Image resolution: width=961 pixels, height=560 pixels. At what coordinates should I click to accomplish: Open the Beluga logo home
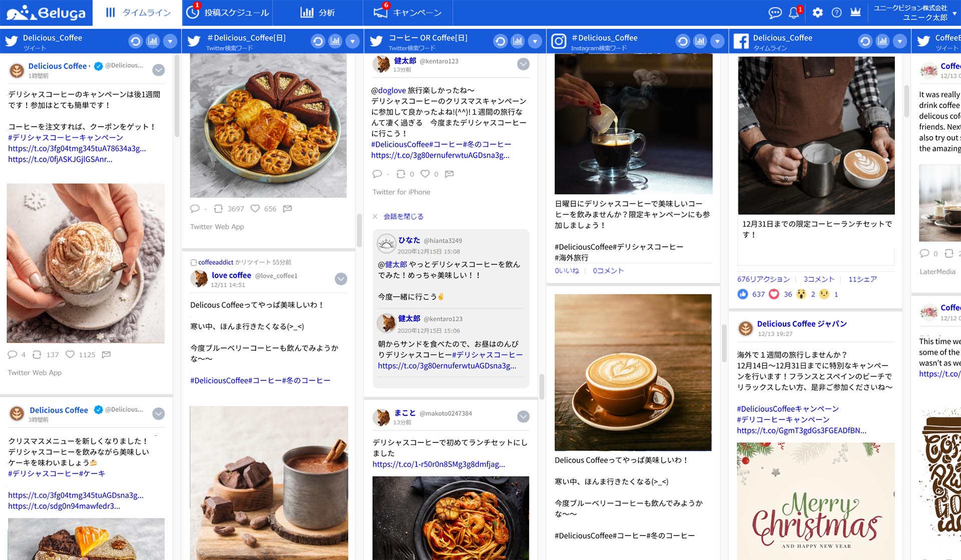click(x=46, y=13)
